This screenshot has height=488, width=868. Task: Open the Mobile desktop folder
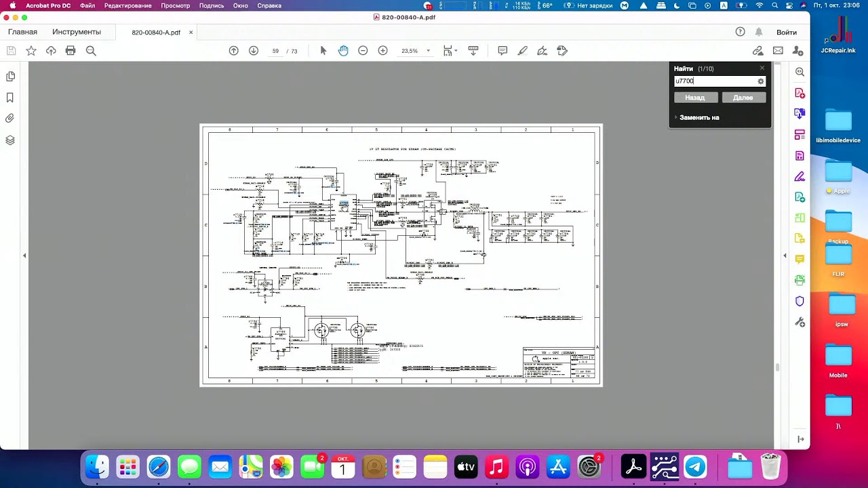838,361
